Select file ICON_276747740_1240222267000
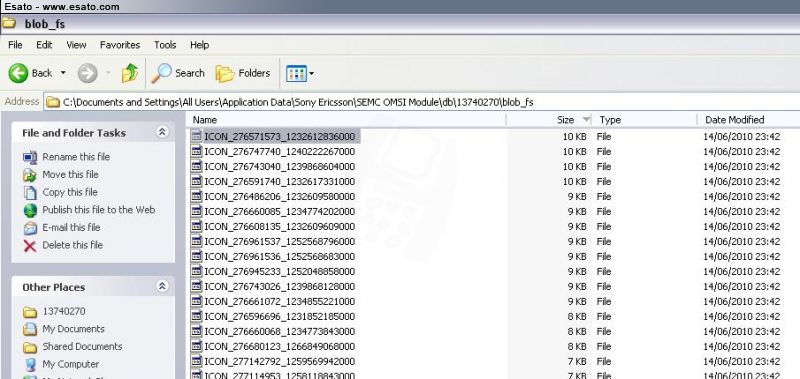The image size is (800, 379). tap(279, 151)
